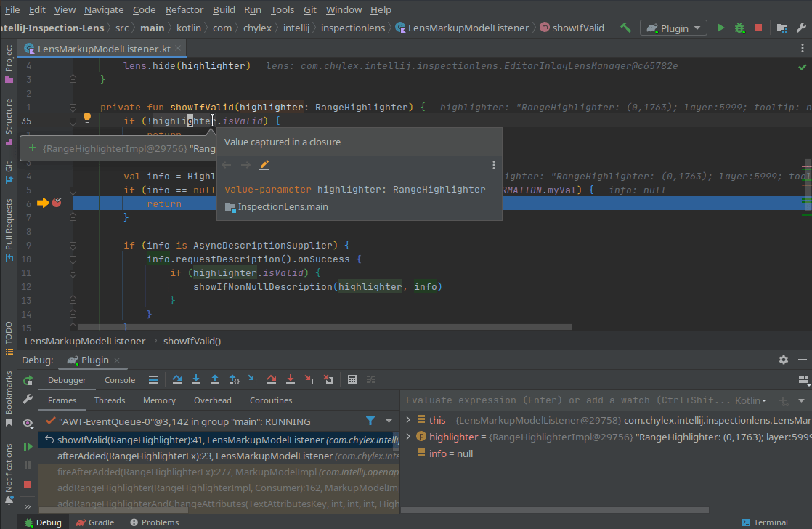
Task: Switch to the Console tab
Action: [119, 379]
